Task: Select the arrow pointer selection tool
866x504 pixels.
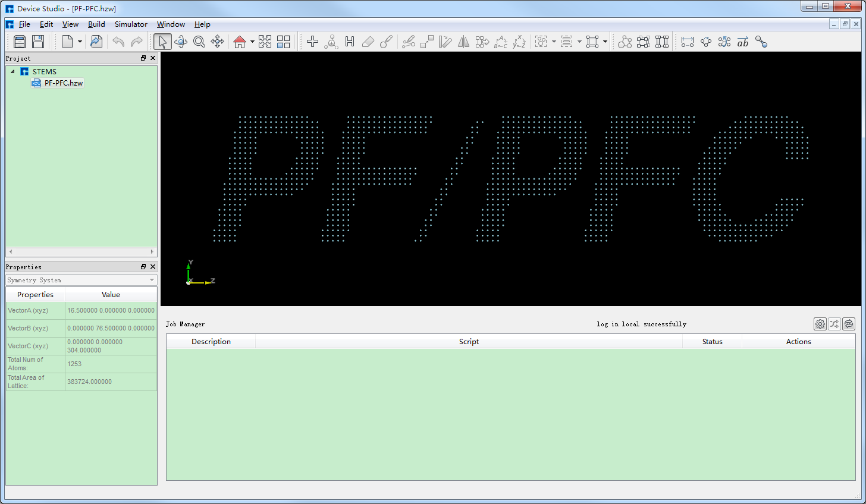Action: point(162,42)
